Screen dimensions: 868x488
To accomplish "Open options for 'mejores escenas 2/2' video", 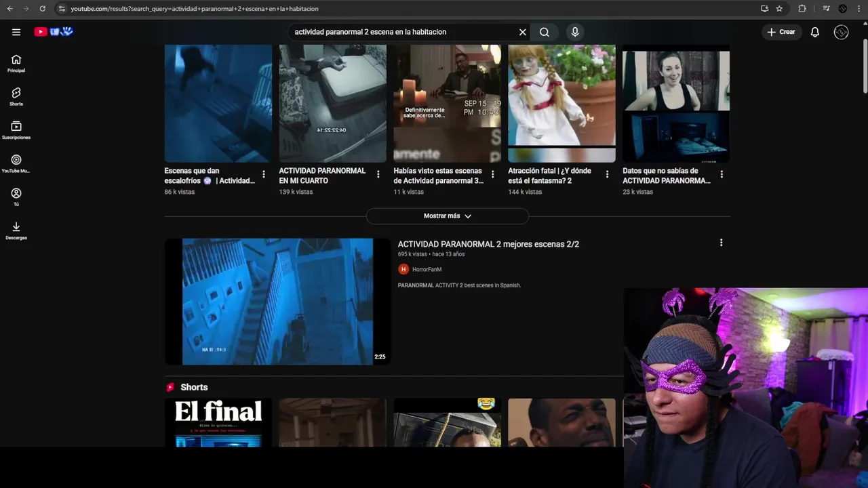I will click(x=721, y=243).
